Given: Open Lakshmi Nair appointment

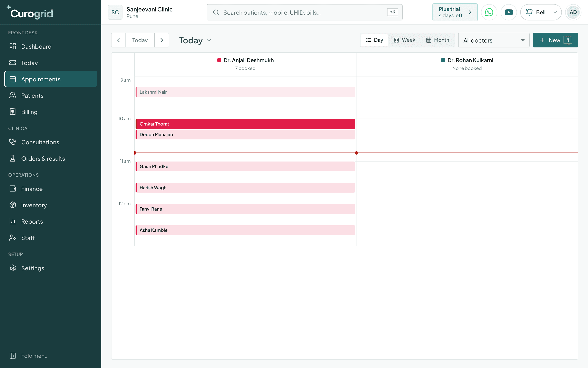Looking at the screenshot, I should point(245,92).
